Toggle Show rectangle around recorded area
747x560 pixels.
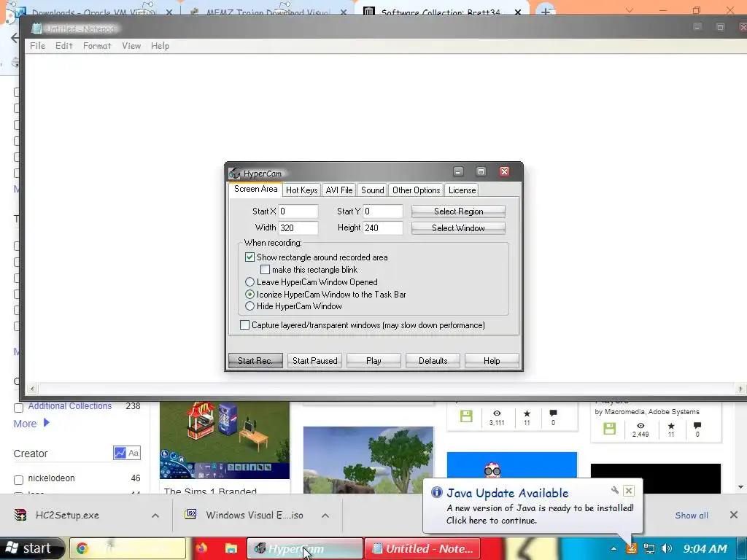click(x=249, y=257)
